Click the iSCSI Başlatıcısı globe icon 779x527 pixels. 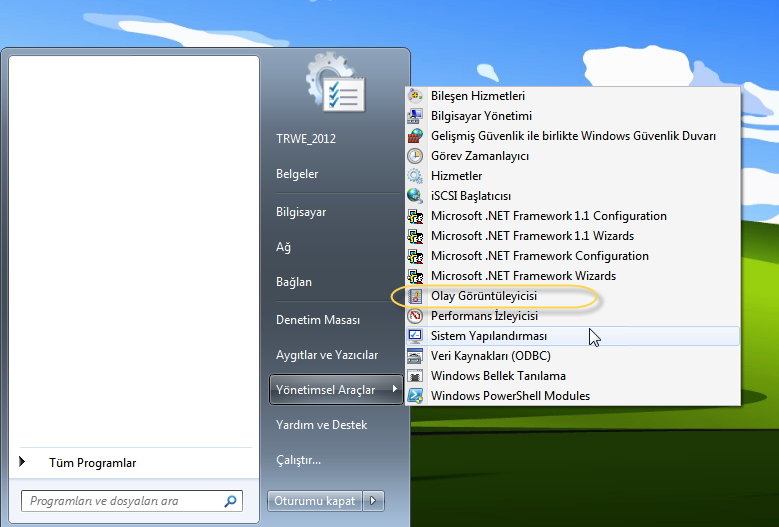415,196
